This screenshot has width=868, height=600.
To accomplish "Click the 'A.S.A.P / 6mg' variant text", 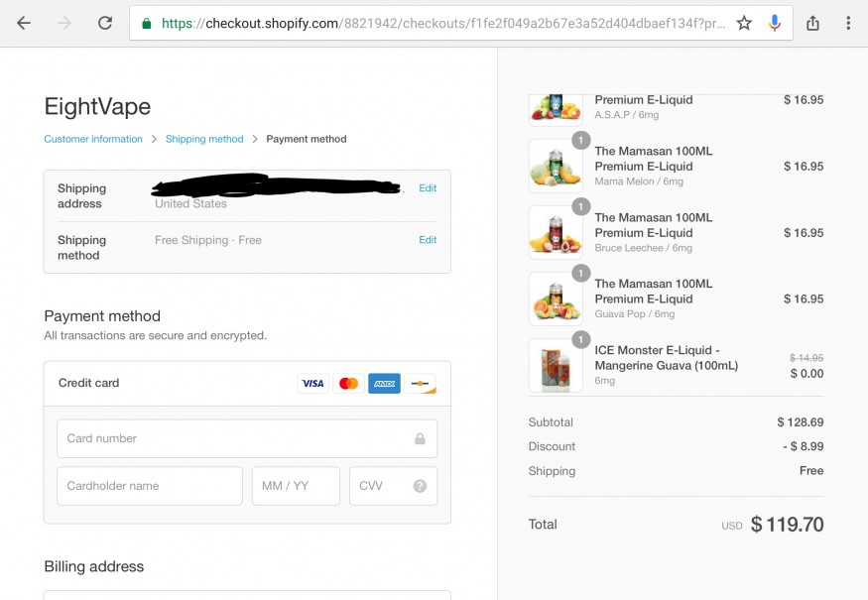I will point(627,115).
